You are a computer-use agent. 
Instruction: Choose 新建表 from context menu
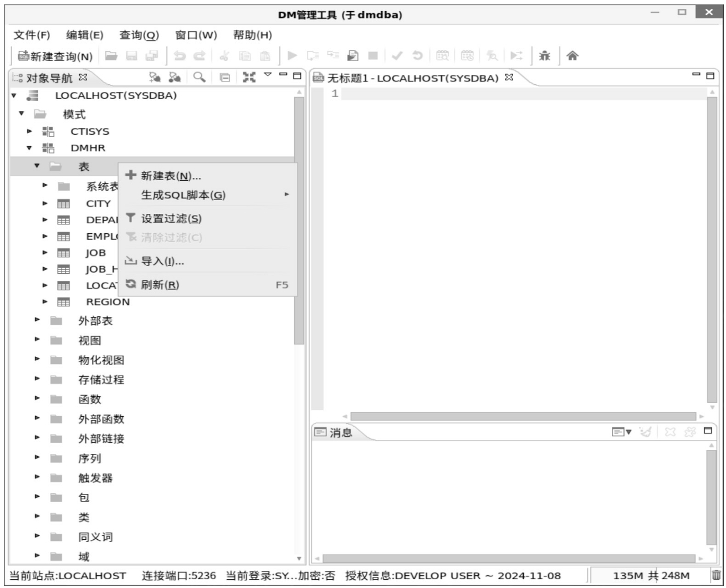171,176
